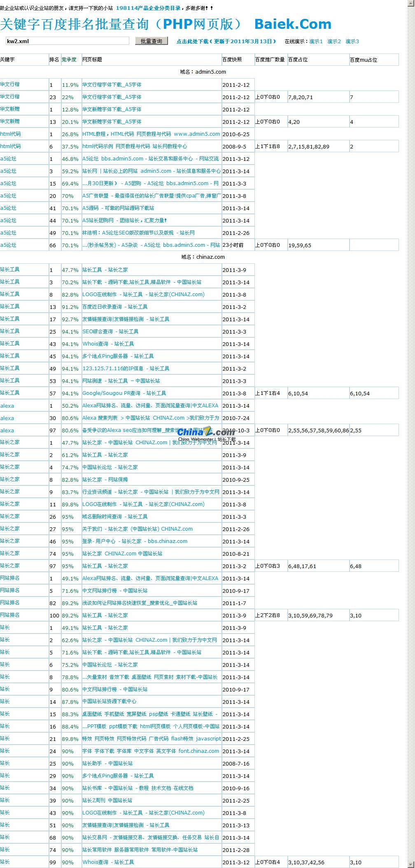Open A5论坛 bbs.admin5.com title link ranked 1
The width and height of the screenshot is (415, 868).
click(x=151, y=159)
